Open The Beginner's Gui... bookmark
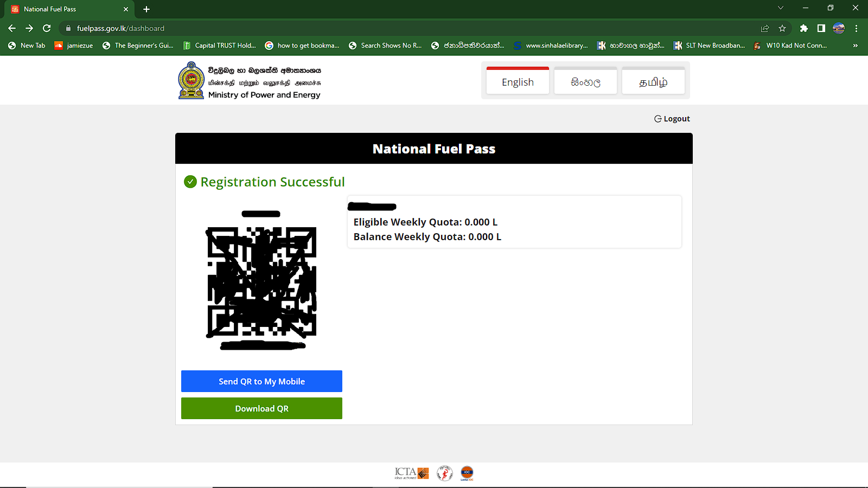This screenshot has height=488, width=868. pyautogui.click(x=138, y=46)
